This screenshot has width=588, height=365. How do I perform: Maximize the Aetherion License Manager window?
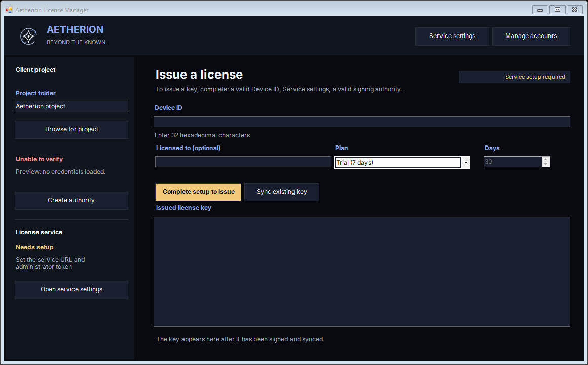tap(557, 10)
